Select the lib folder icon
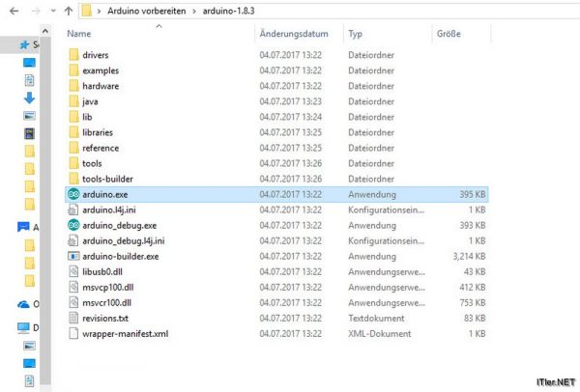580x392 pixels. (73, 117)
